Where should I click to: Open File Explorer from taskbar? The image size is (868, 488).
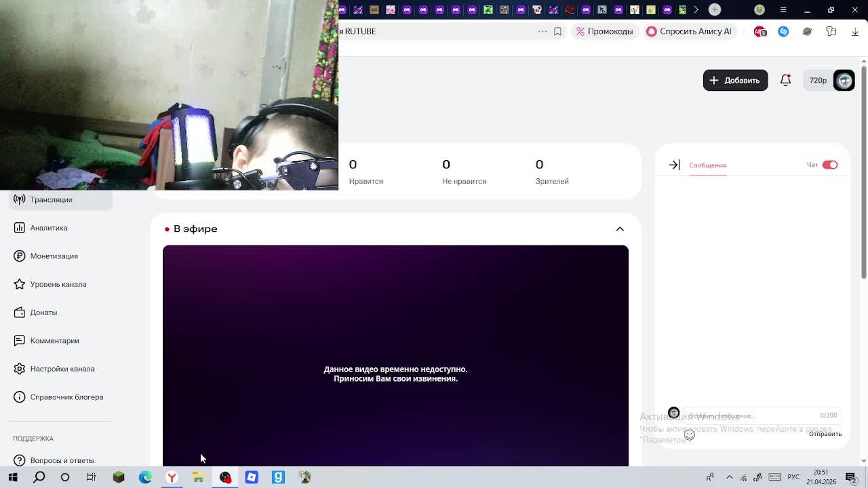[198, 477]
